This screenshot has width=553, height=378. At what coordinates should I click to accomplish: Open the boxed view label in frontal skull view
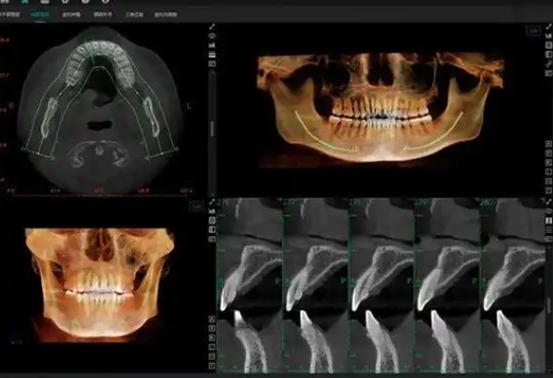(197, 206)
